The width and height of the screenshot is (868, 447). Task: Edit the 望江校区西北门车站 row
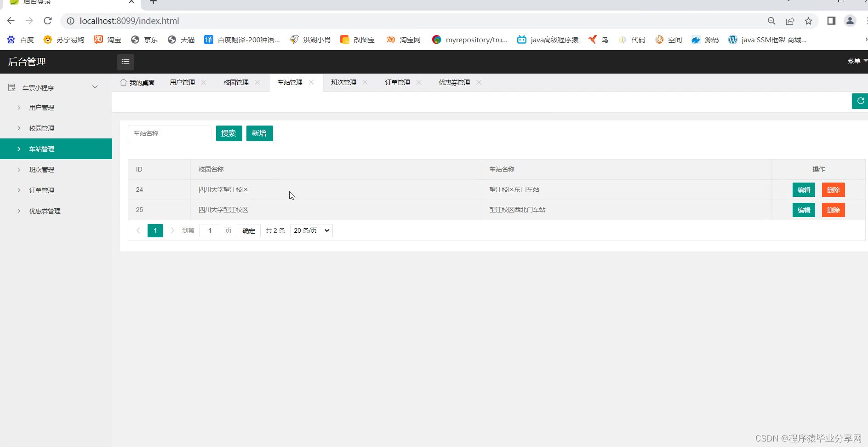(x=804, y=210)
